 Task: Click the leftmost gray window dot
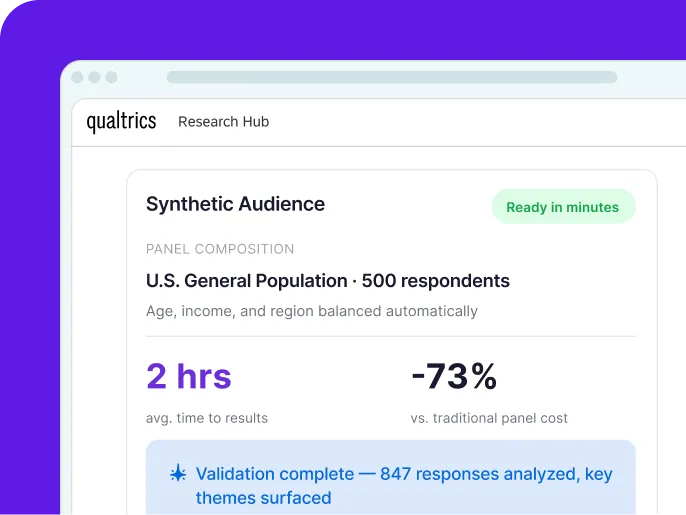click(x=77, y=77)
